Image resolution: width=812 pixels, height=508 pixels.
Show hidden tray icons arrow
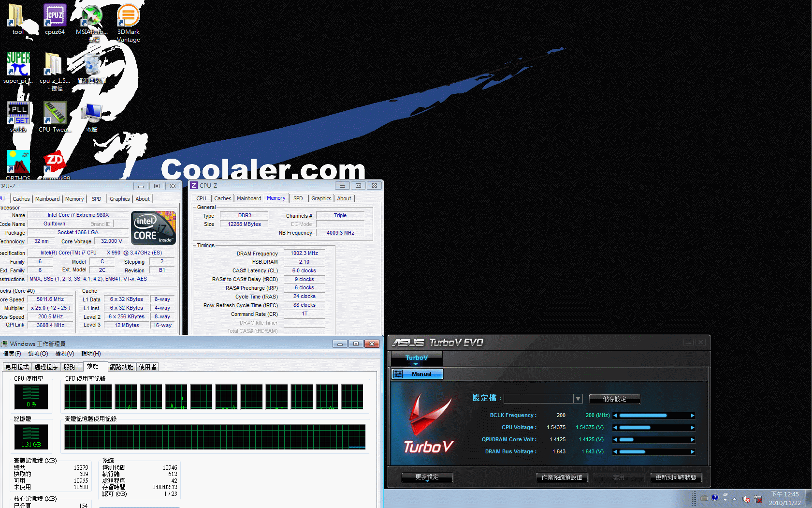pos(734,499)
